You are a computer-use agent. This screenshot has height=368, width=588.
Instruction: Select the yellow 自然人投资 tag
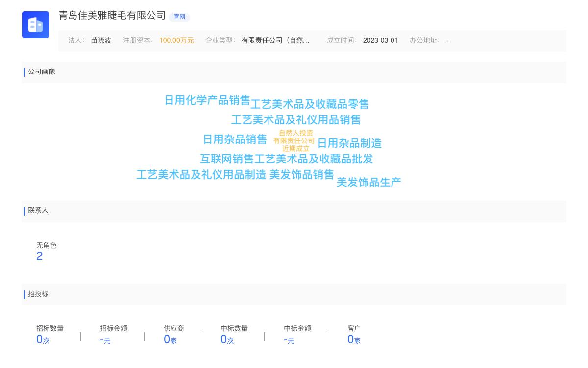point(295,133)
